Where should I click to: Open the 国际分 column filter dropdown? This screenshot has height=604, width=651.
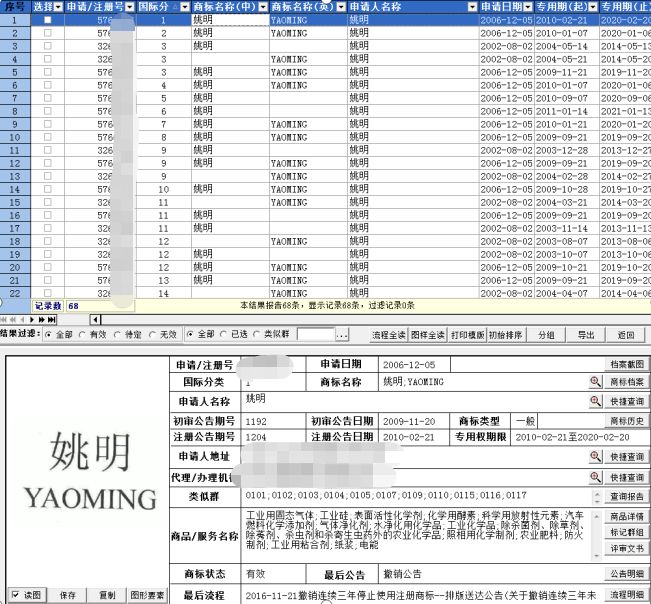[185, 7]
